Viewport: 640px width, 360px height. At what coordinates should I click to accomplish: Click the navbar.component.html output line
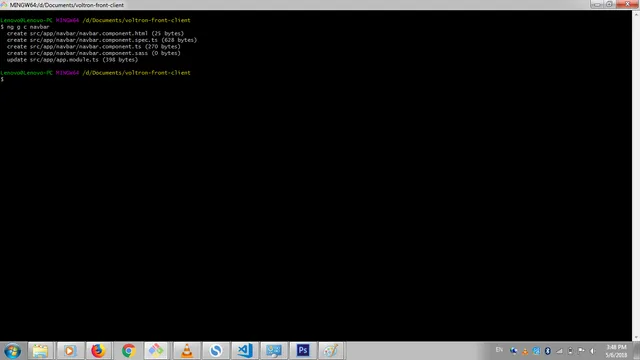click(x=95, y=33)
